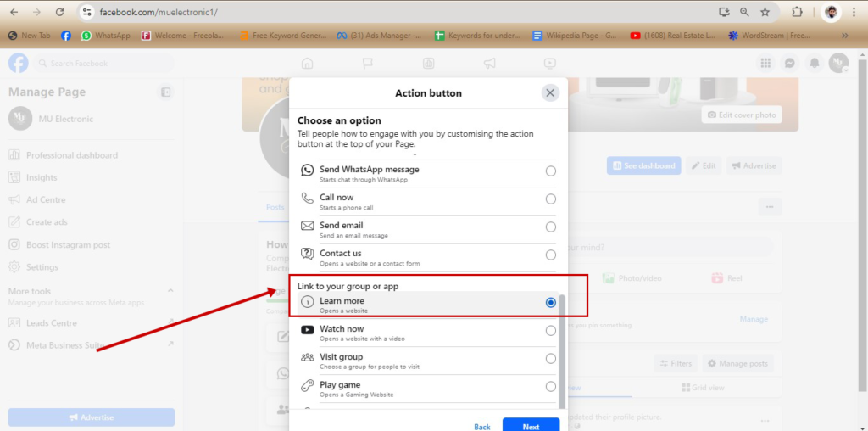Focus the Search Facebook field
The image size is (868, 431).
coord(103,64)
